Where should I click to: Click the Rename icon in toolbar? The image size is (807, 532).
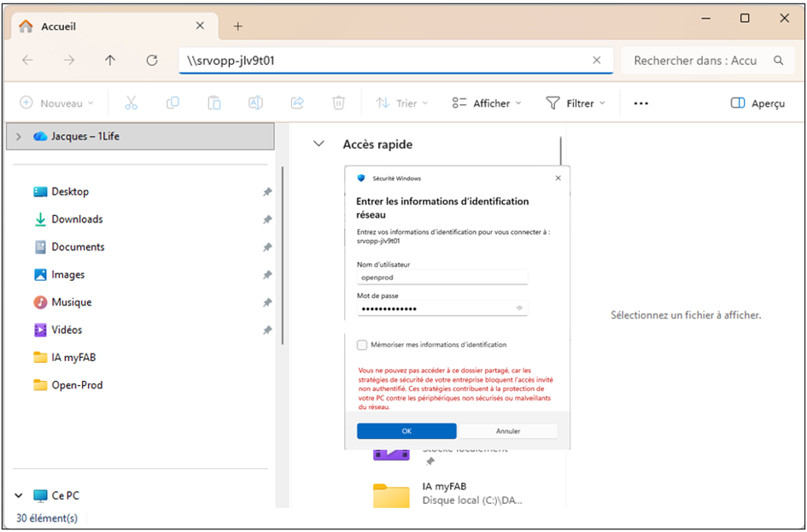(x=256, y=103)
